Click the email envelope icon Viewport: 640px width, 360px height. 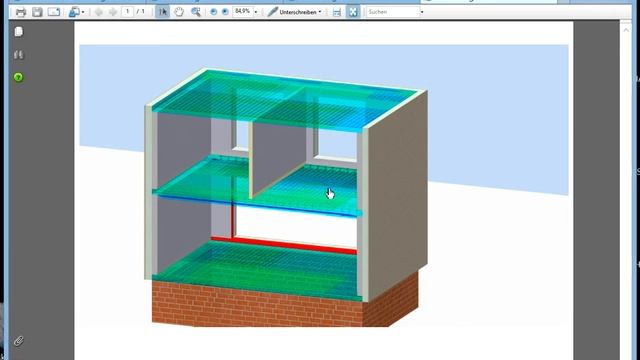tap(54, 12)
